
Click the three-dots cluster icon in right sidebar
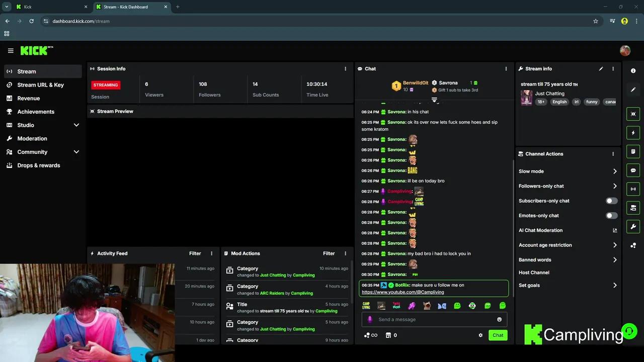633,245
